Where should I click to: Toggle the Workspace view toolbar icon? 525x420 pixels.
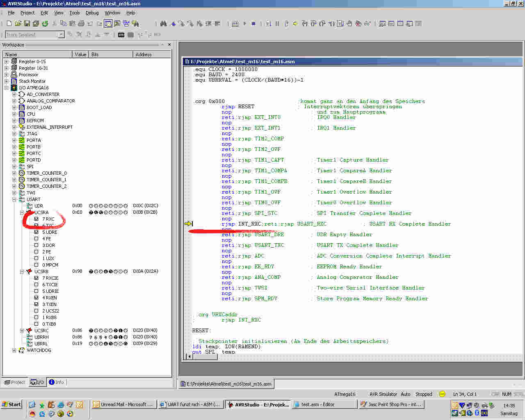pos(108,24)
